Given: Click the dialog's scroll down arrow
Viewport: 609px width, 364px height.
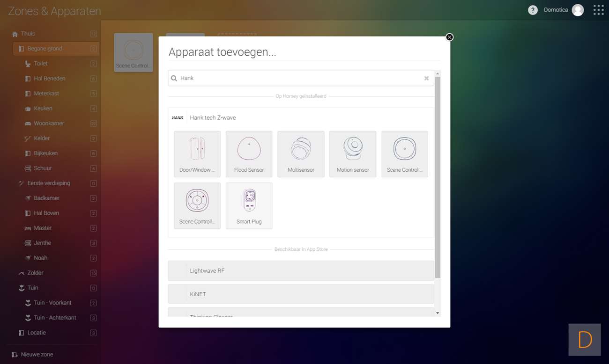Looking at the screenshot, I should click(x=438, y=313).
